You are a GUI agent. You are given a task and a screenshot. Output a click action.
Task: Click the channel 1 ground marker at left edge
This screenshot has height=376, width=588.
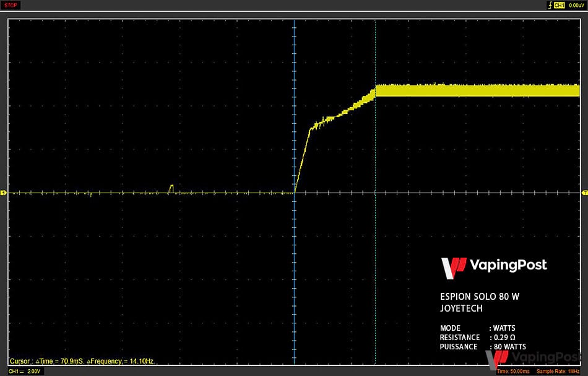pos(3,193)
